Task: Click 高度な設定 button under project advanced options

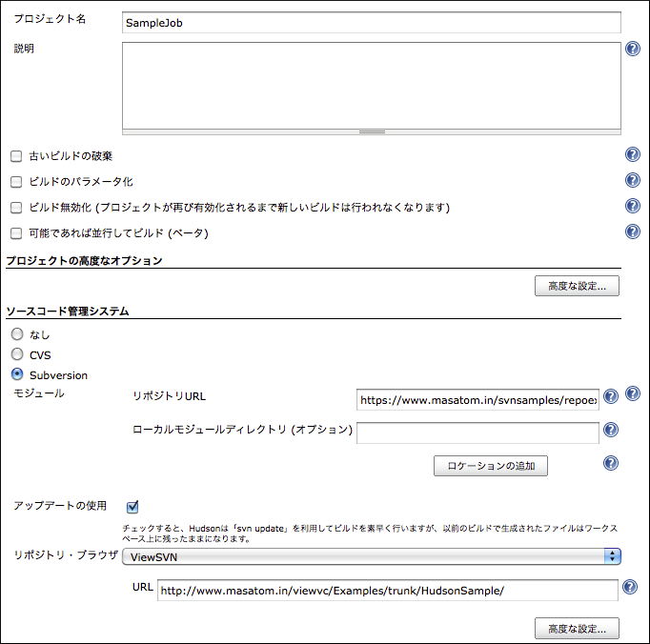Action: (577, 286)
